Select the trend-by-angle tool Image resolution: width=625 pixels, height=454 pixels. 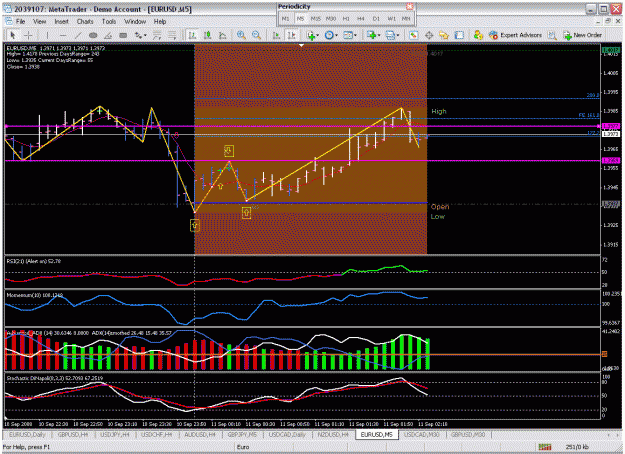pyautogui.click(x=108, y=35)
